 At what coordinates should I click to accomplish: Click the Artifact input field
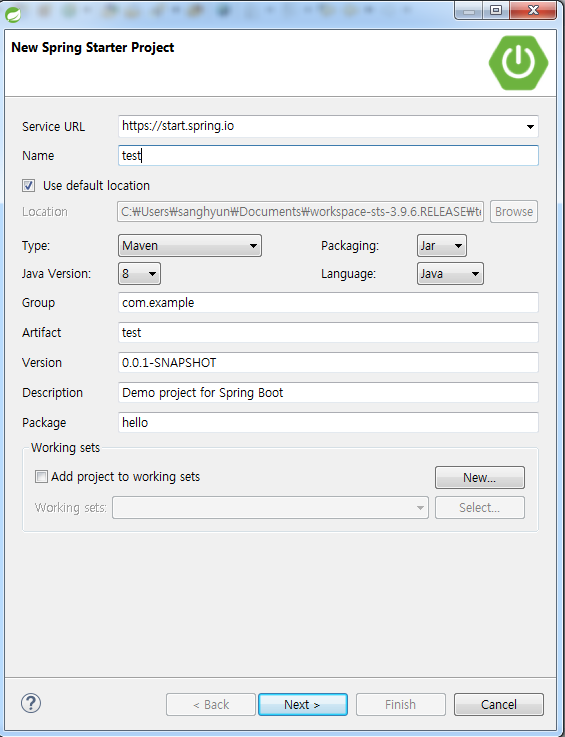pyautogui.click(x=328, y=333)
